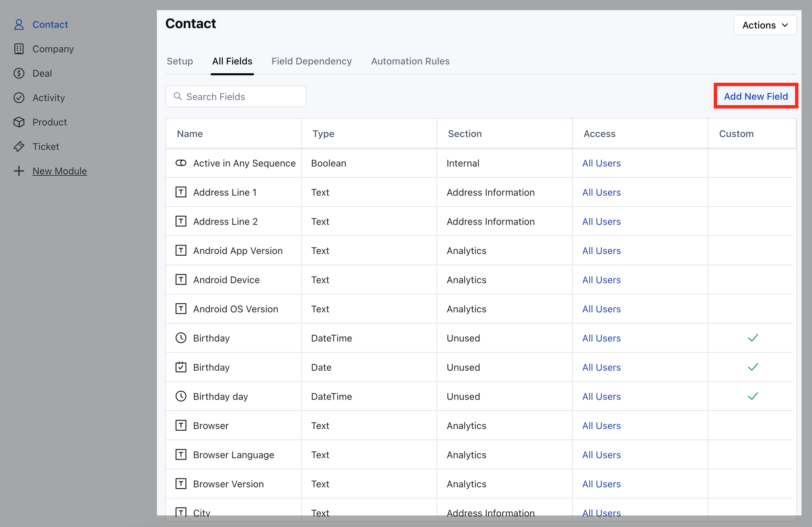Click Add New Field button

point(756,96)
